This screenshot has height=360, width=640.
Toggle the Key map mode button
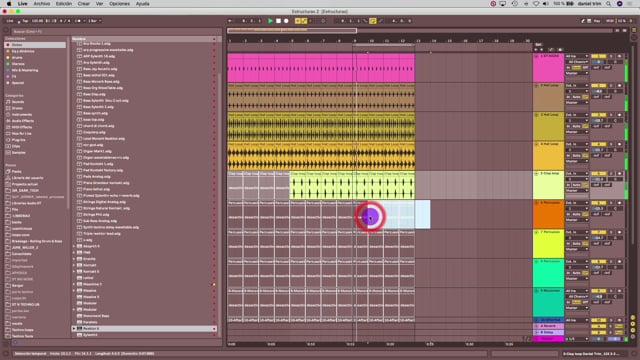pos(597,21)
